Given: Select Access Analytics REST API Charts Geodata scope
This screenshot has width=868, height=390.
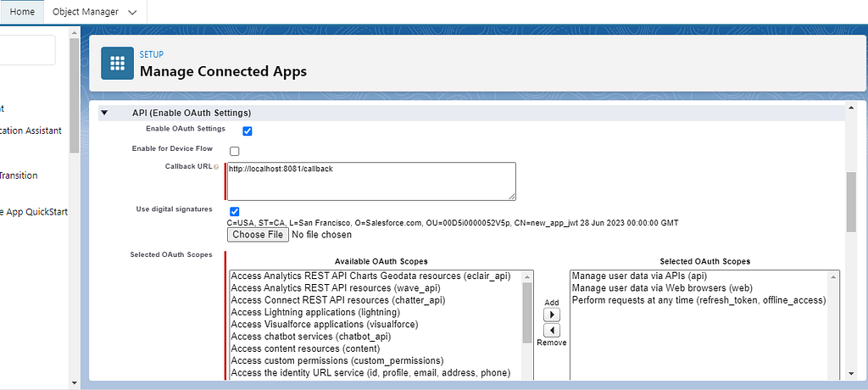Looking at the screenshot, I should pyautogui.click(x=370, y=276).
